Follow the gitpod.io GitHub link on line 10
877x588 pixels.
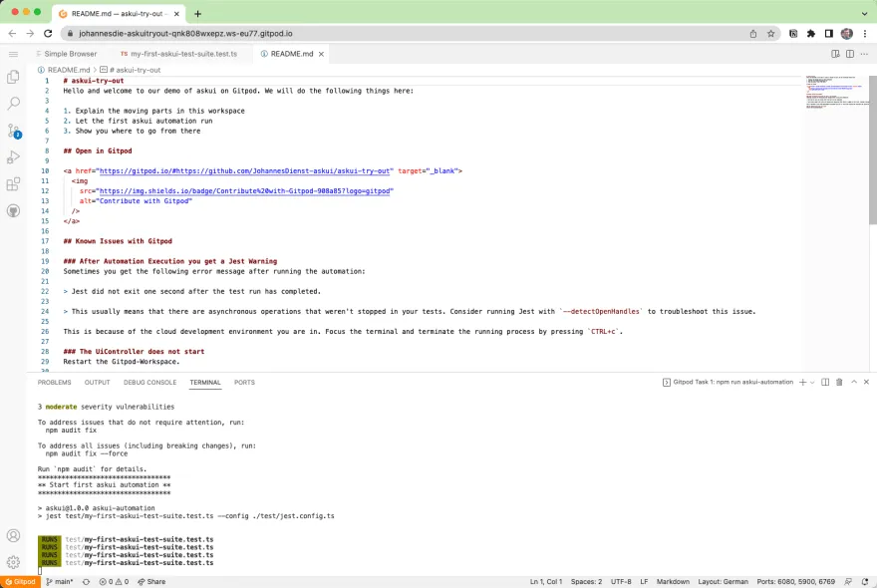click(244, 171)
